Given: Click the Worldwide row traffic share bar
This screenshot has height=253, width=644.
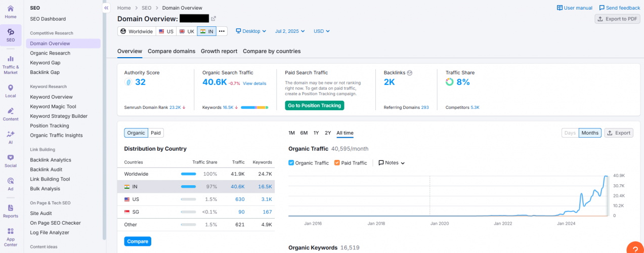Looking at the screenshot, I should [x=188, y=174].
